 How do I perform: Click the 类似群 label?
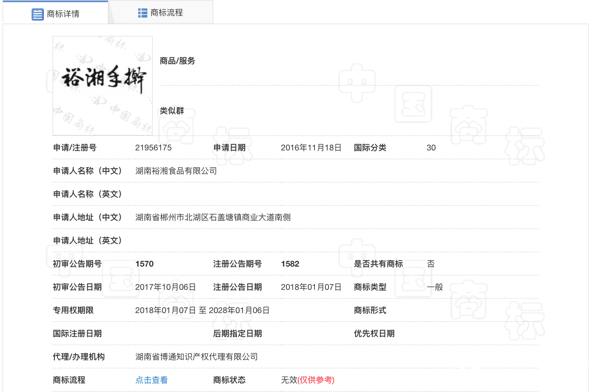[x=172, y=111]
